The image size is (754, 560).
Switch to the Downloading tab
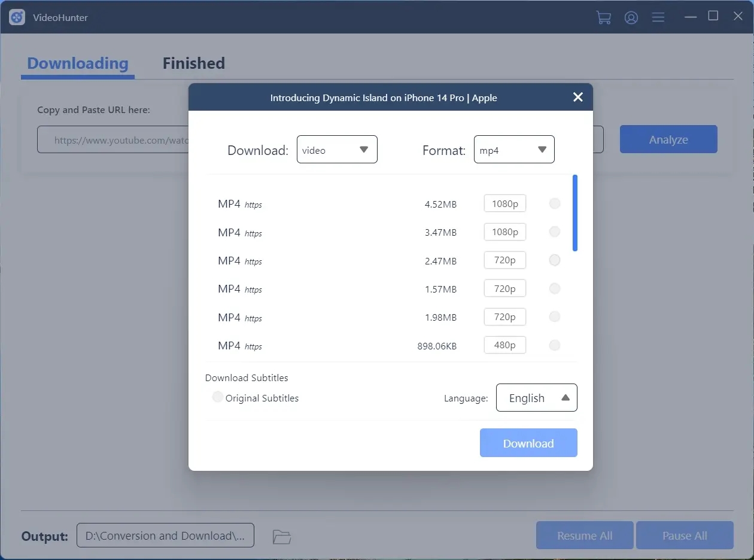tap(78, 63)
